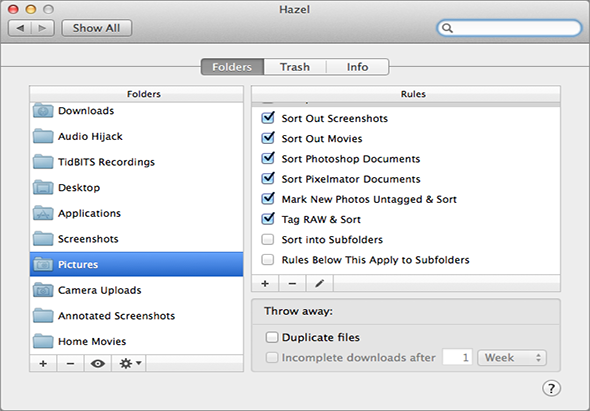Select the Sort Photoshop Documents rule name
Screen dimensions: 590x411
(351, 159)
